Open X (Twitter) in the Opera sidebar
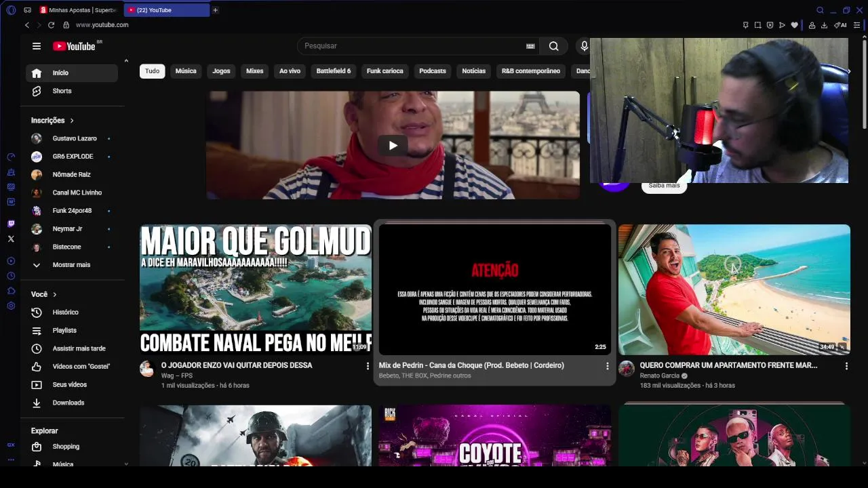868x488 pixels. pyautogui.click(x=11, y=239)
